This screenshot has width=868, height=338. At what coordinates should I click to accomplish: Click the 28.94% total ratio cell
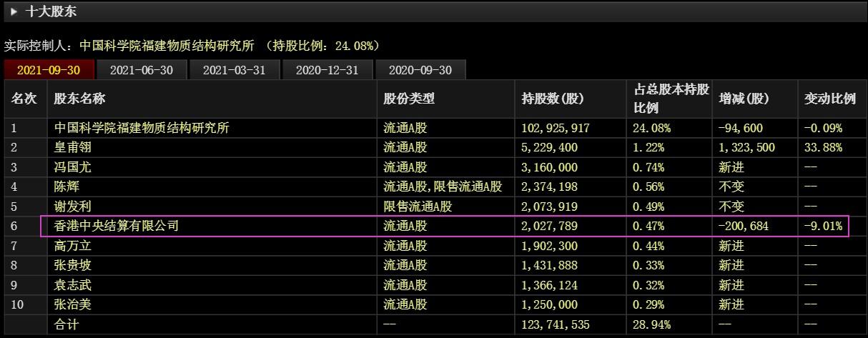pos(652,324)
